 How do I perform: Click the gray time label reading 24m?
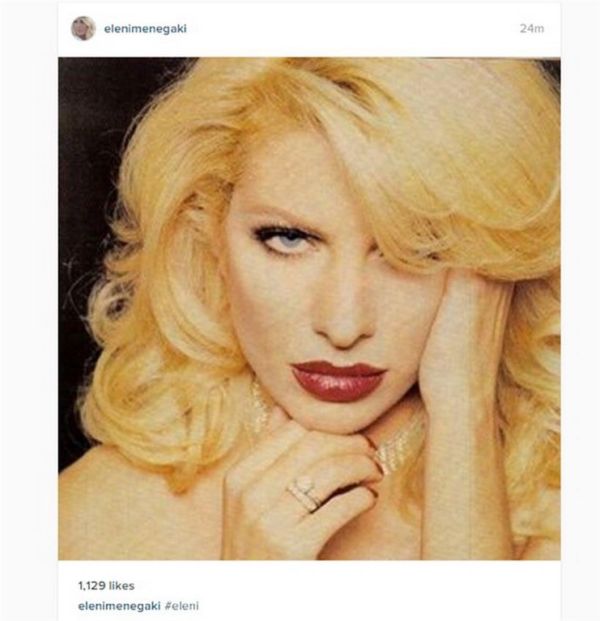click(x=532, y=29)
